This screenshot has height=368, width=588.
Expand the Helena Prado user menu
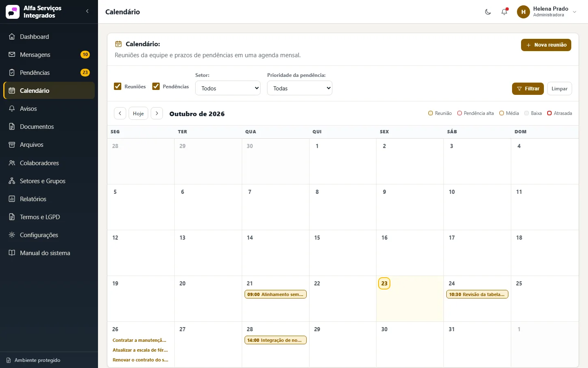click(x=547, y=12)
